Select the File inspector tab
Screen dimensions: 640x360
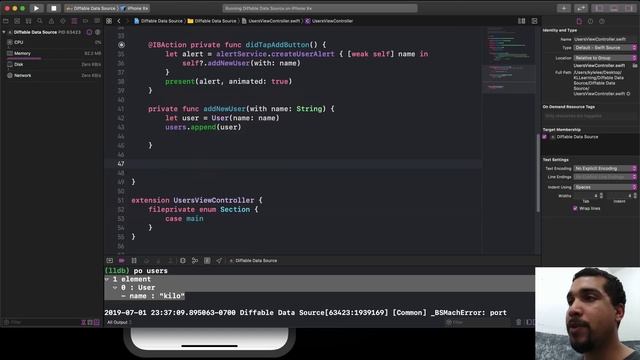click(x=579, y=21)
